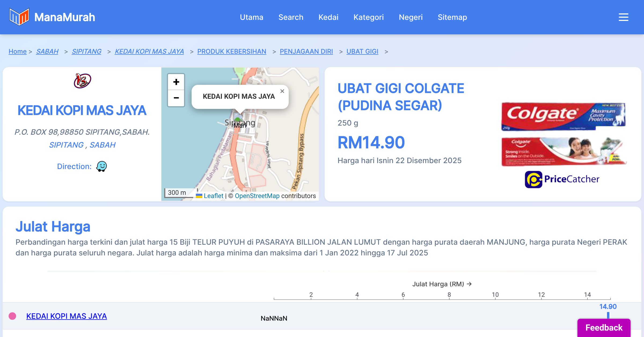Open the PENJAGAAN DIRI breadcrumb
The width and height of the screenshot is (644, 337).
[x=306, y=51]
